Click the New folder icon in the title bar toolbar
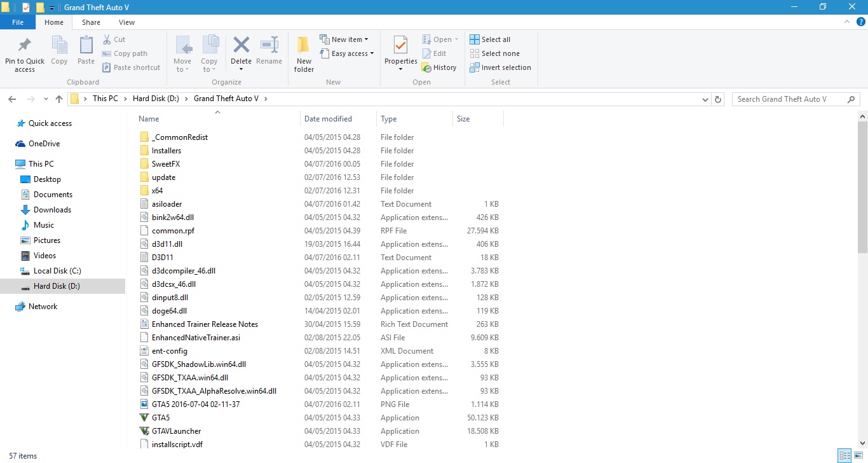The height and width of the screenshot is (463, 868). click(40, 8)
